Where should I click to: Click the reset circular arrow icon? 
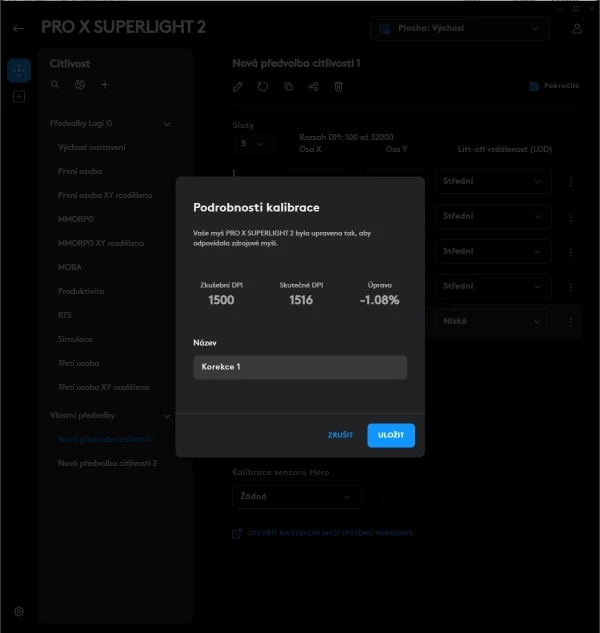click(x=263, y=86)
